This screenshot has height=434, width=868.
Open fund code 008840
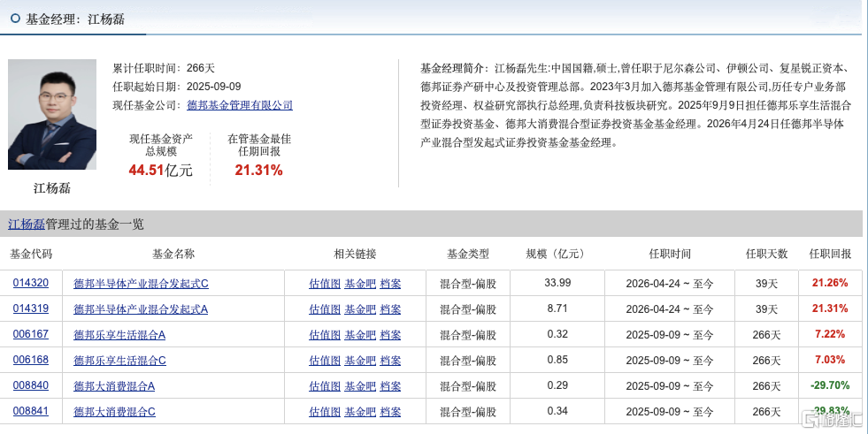(30, 385)
